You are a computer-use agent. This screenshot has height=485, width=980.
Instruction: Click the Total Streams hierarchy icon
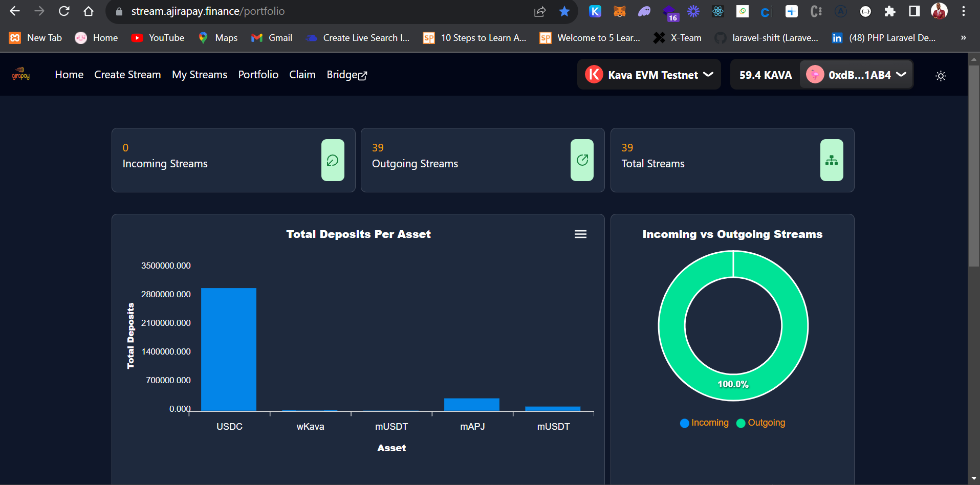(831, 160)
